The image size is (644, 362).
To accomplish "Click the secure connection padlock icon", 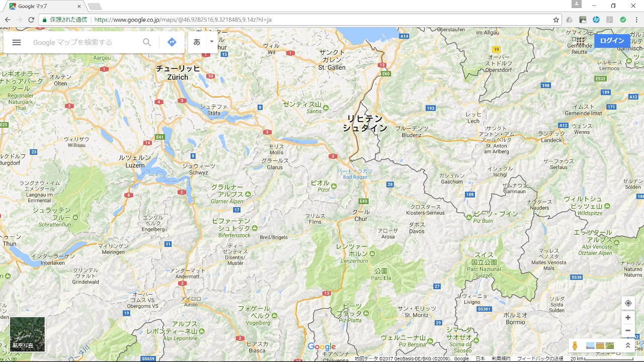I will click(x=45, y=20).
